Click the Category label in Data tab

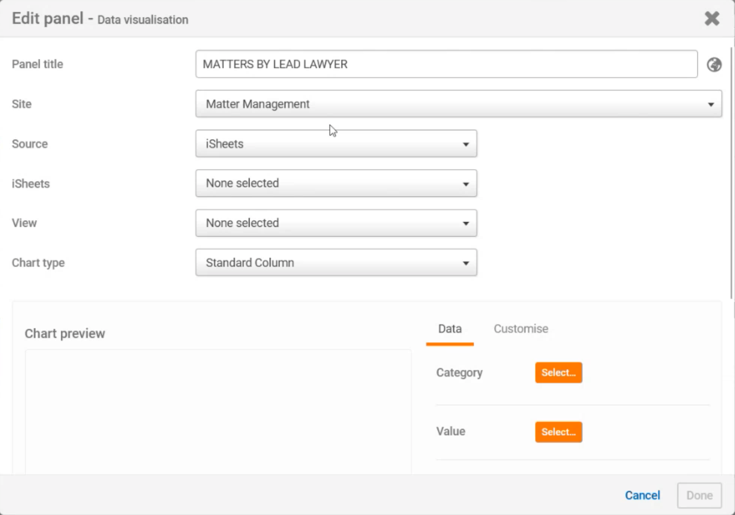tap(459, 373)
